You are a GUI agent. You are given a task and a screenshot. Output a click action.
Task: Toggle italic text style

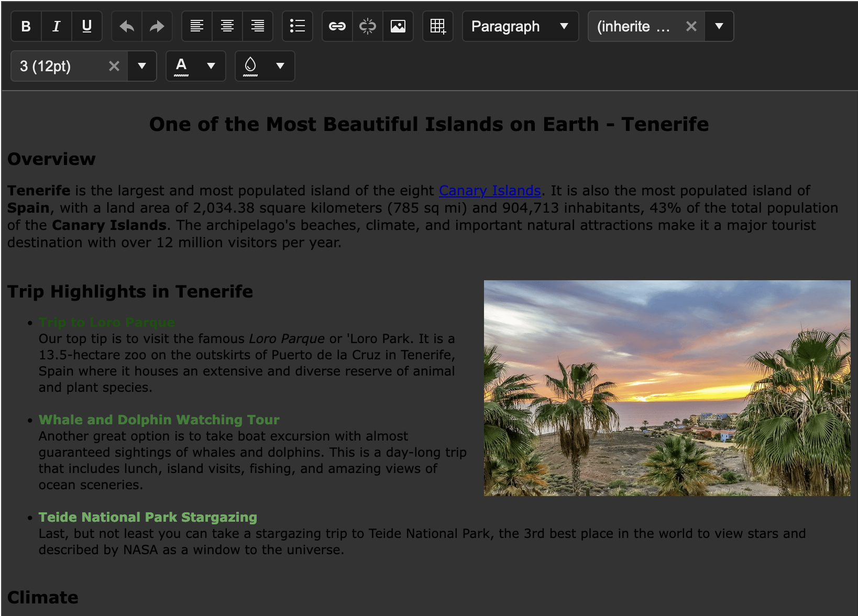(x=56, y=26)
